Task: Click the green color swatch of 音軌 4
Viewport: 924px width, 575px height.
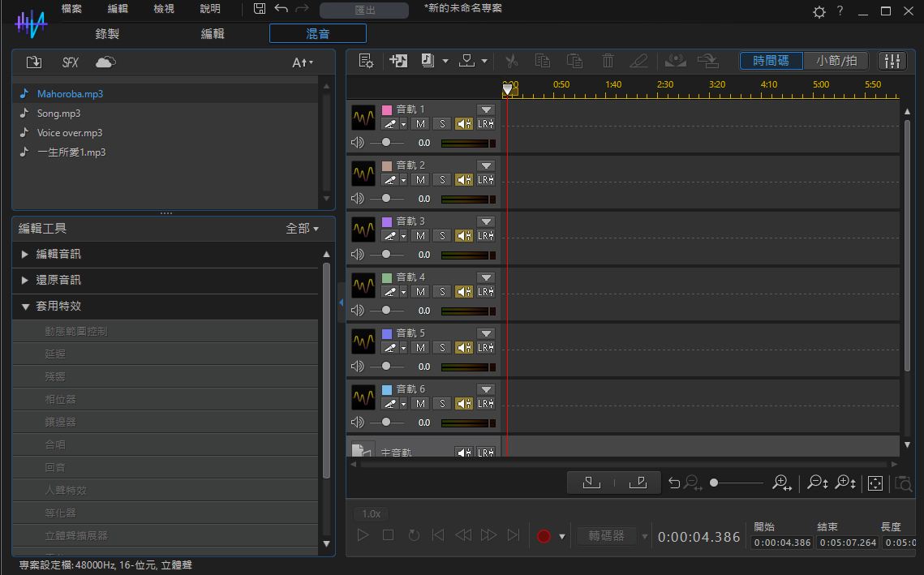Action: coord(387,277)
